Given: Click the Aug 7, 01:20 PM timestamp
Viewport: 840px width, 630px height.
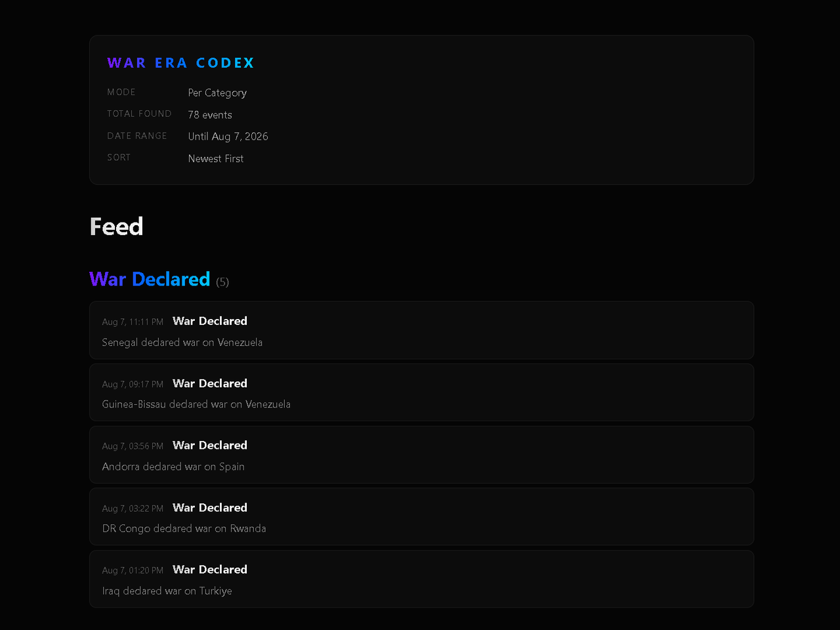Looking at the screenshot, I should tap(133, 570).
